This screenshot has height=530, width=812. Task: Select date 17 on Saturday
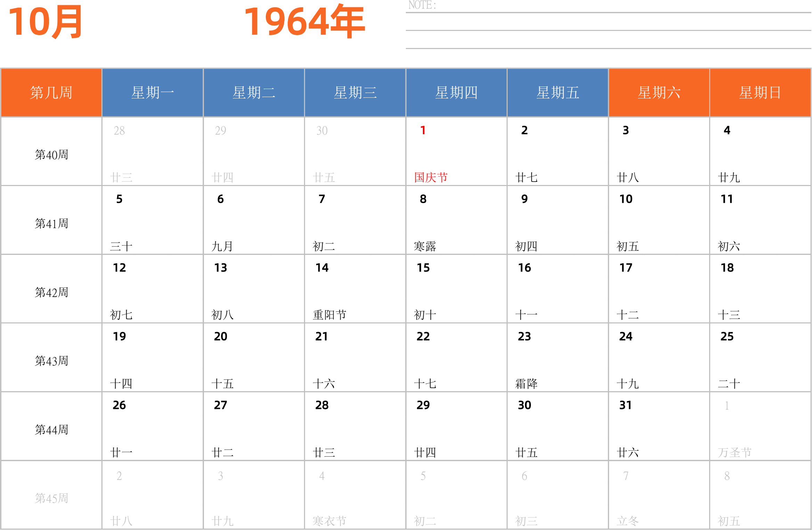(626, 268)
